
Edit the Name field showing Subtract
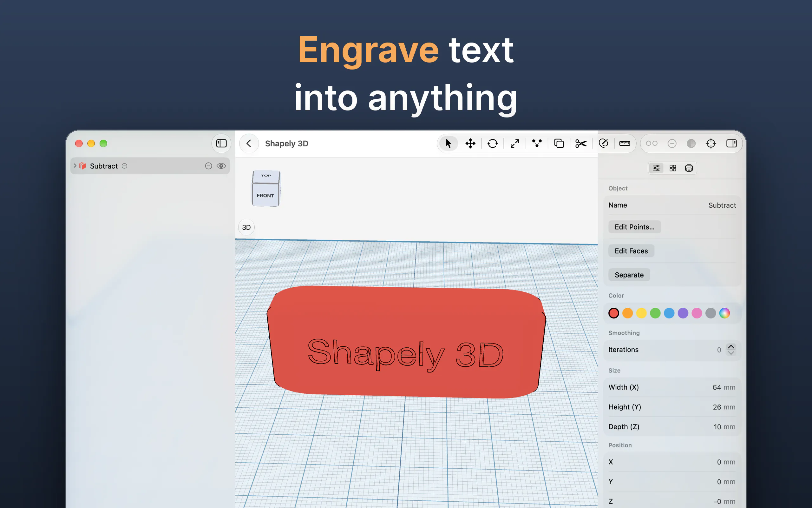tap(672, 205)
